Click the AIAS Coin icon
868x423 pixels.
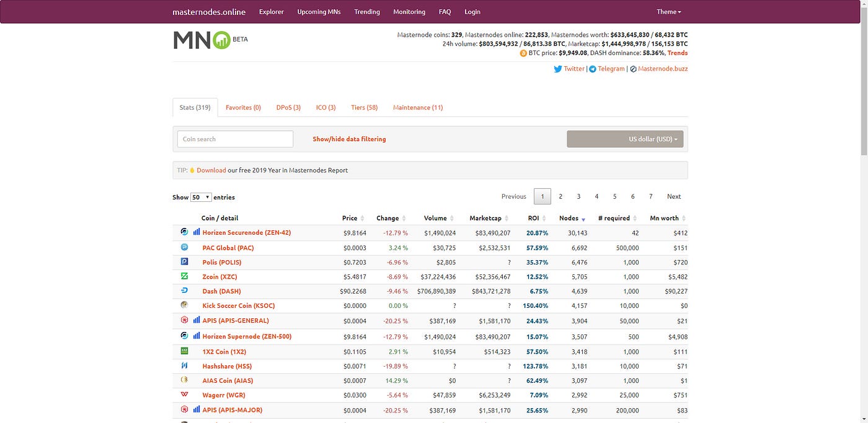pos(184,380)
